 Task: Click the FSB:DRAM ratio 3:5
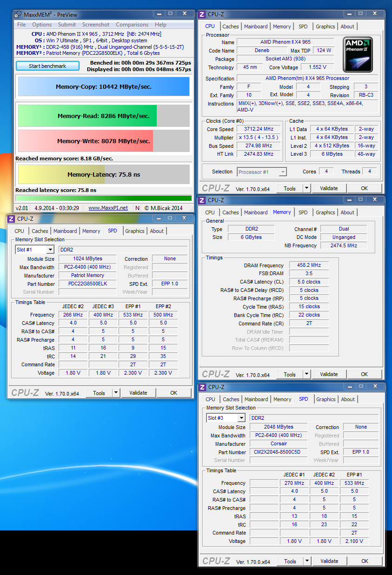309,274
